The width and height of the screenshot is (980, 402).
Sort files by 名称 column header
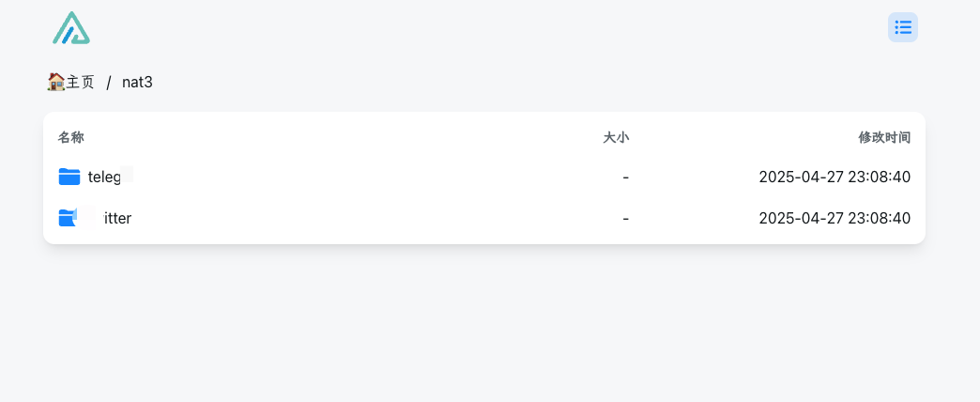[x=71, y=137]
